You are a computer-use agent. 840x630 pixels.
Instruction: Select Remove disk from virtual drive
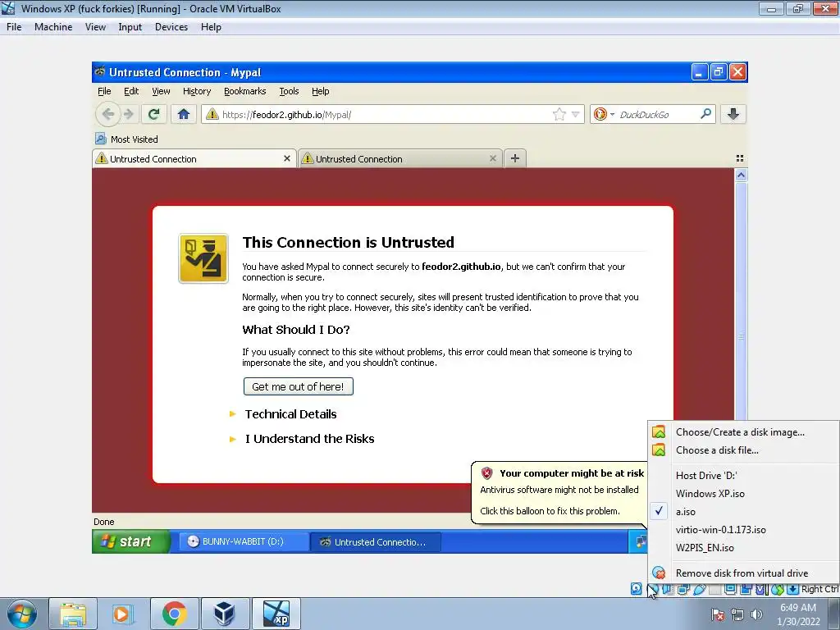(x=742, y=573)
